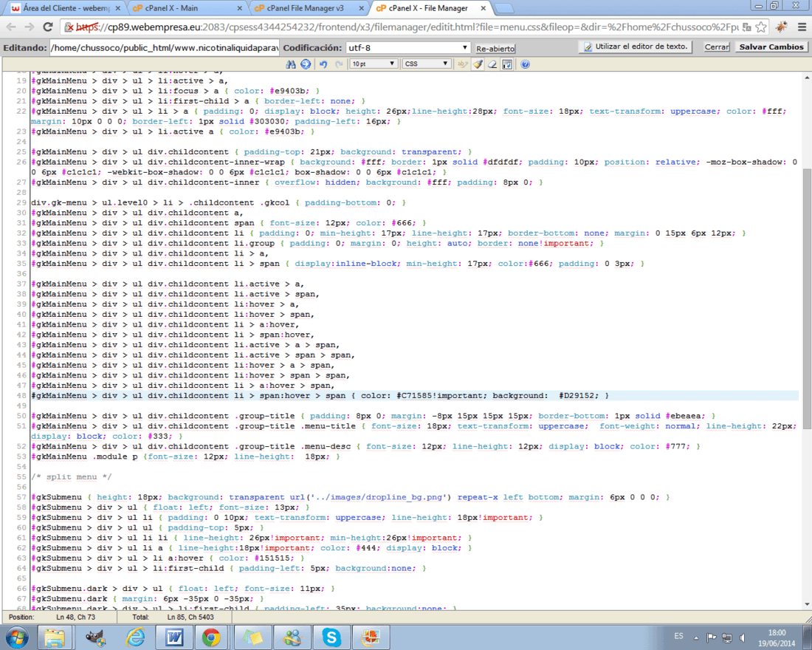Open the Find binoculars tool

[291, 64]
